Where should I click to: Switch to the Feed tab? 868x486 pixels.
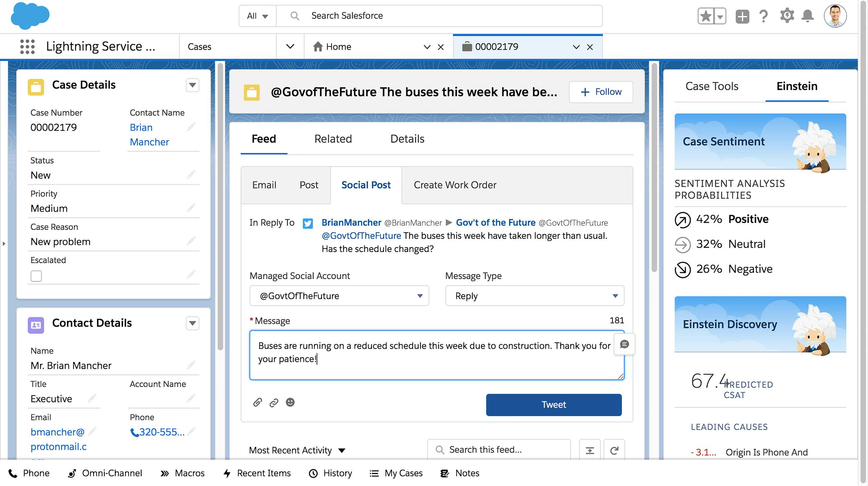click(x=264, y=139)
